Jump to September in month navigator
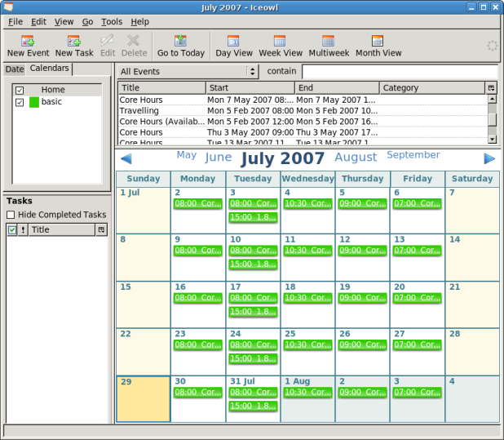 click(413, 155)
